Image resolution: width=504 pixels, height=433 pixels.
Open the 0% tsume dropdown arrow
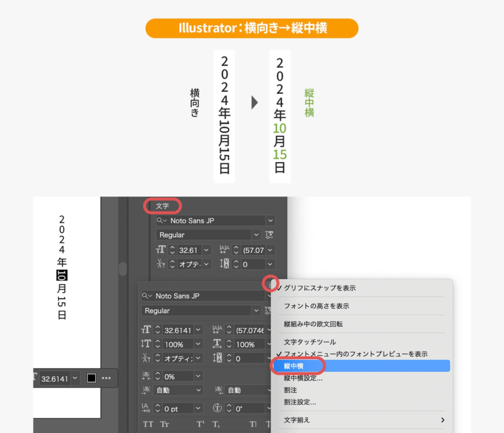(x=199, y=376)
